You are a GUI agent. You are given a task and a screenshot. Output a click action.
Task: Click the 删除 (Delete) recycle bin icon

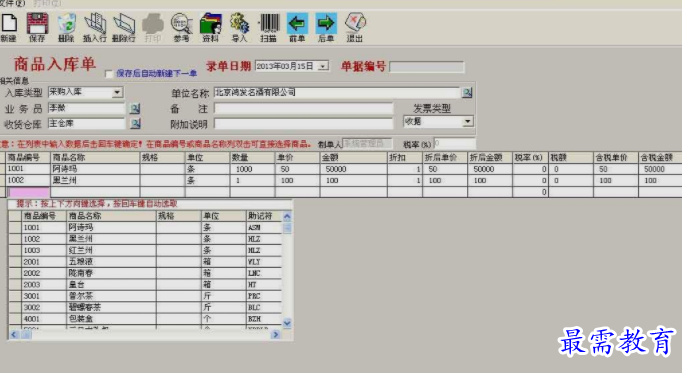[x=66, y=27]
